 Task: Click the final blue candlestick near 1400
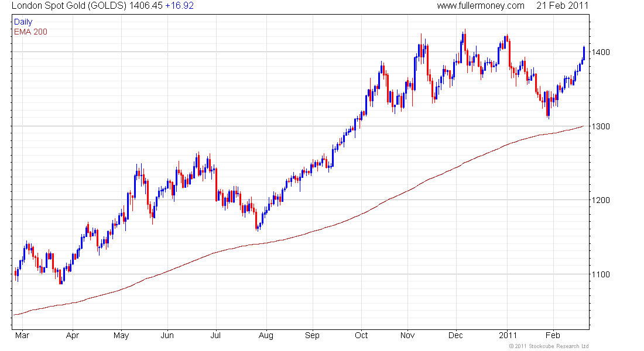click(584, 53)
